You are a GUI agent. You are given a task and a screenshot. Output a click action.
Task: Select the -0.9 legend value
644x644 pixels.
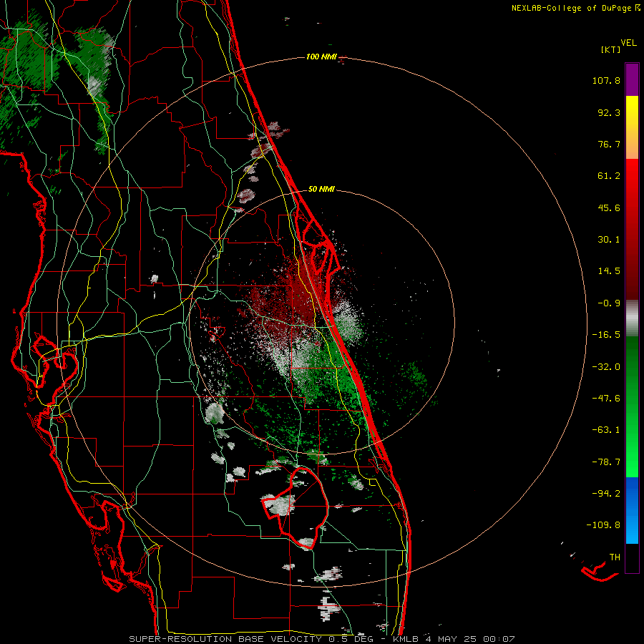[609, 303]
